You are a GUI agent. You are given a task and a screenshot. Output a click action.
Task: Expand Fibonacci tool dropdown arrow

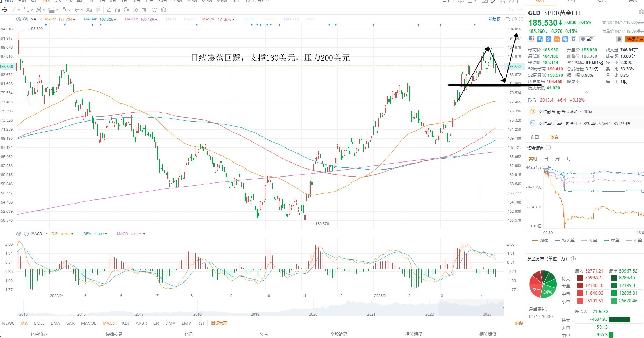57,10
